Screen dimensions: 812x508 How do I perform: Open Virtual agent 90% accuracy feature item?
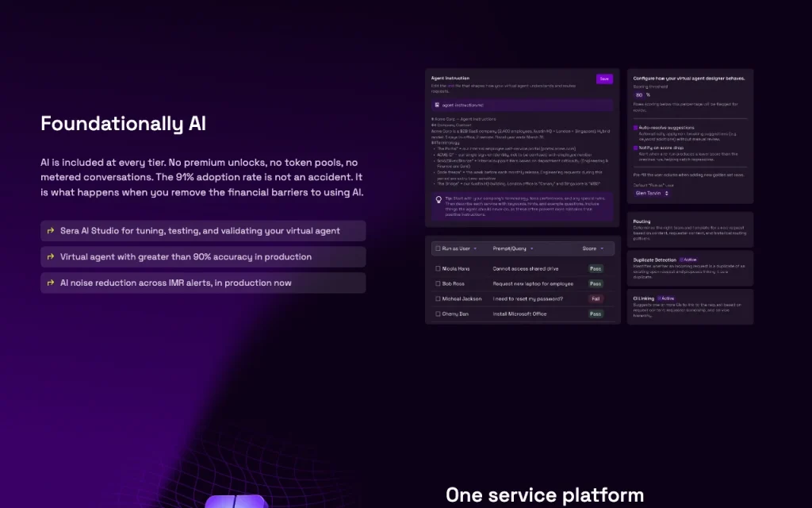point(203,256)
